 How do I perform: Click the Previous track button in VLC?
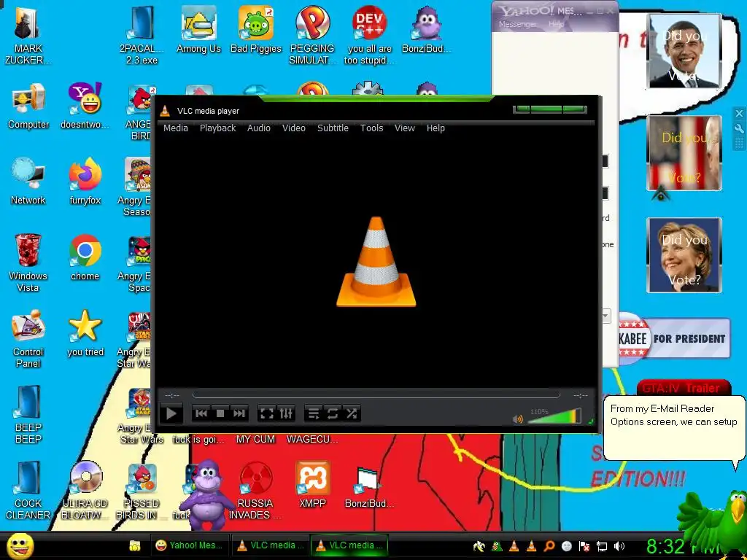[x=201, y=413]
